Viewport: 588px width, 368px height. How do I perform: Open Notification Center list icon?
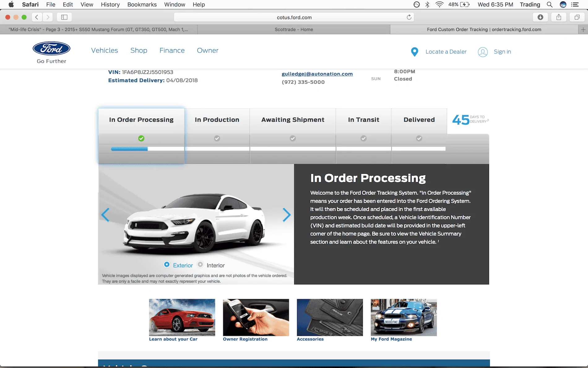tap(575, 4)
